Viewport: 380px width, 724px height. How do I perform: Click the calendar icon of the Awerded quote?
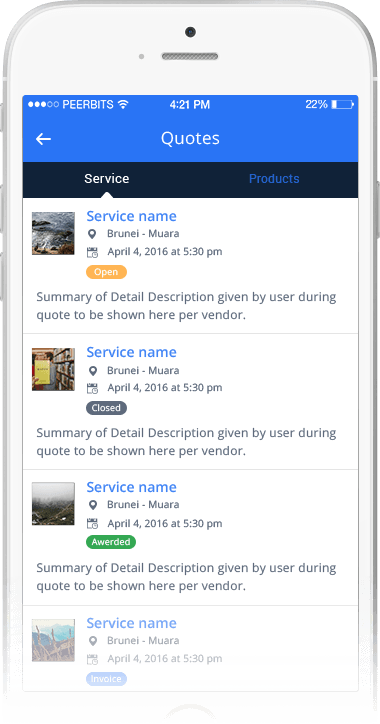[x=92, y=524]
